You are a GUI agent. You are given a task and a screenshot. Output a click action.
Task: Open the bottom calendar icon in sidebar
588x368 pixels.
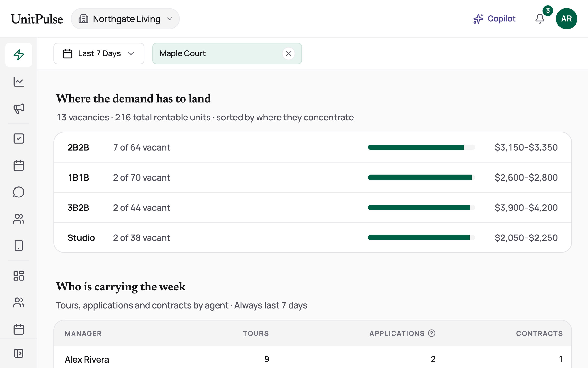tap(19, 329)
